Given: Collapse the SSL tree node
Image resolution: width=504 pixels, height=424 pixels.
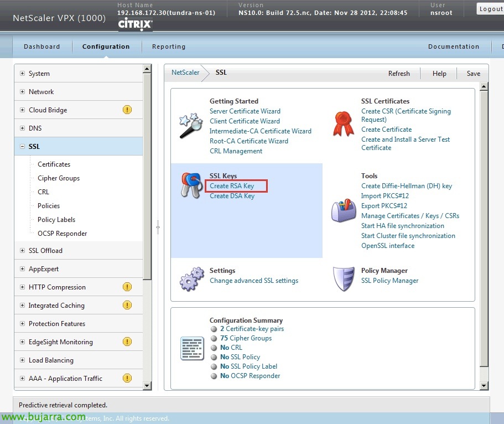Looking at the screenshot, I should click(22, 146).
